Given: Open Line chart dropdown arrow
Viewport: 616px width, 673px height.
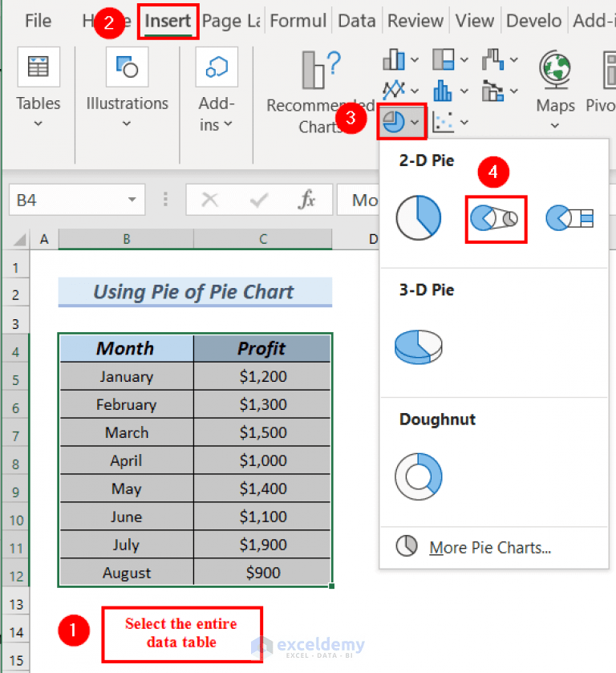Looking at the screenshot, I should click(414, 91).
